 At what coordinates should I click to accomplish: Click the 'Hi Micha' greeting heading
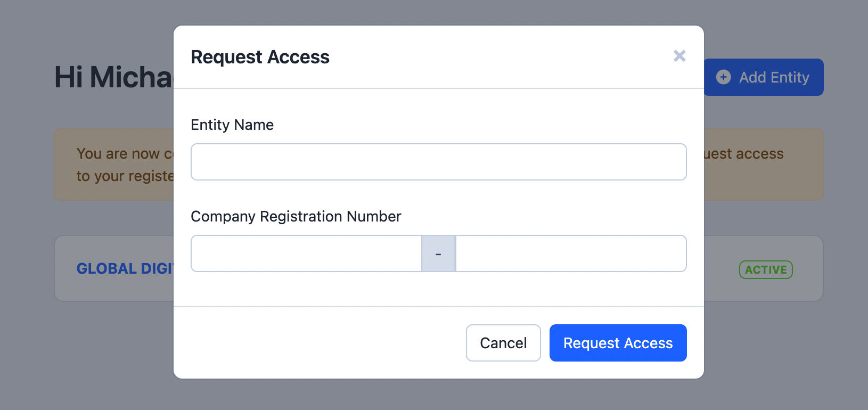[x=114, y=77]
